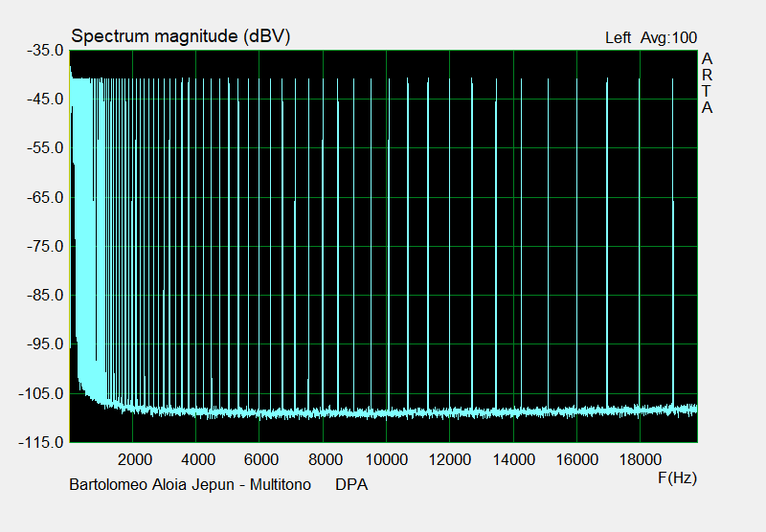766x532 pixels.
Task: Click the 10000 frequency axis label
Action: coord(387,460)
